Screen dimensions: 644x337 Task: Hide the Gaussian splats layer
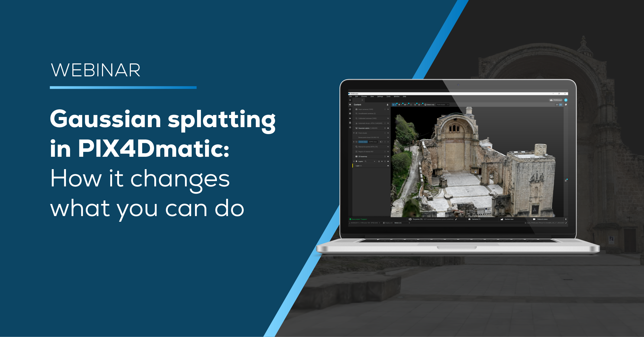pos(388,128)
